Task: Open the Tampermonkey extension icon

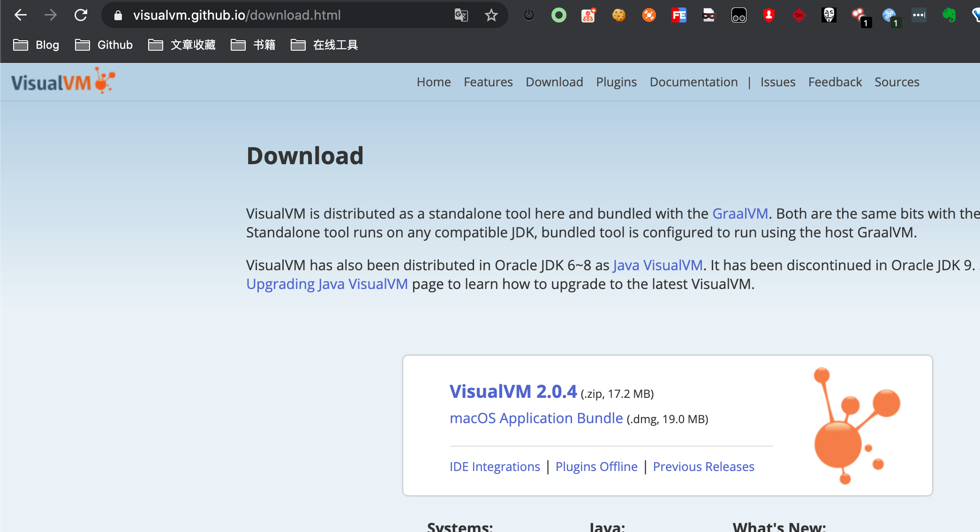Action: pos(739,15)
